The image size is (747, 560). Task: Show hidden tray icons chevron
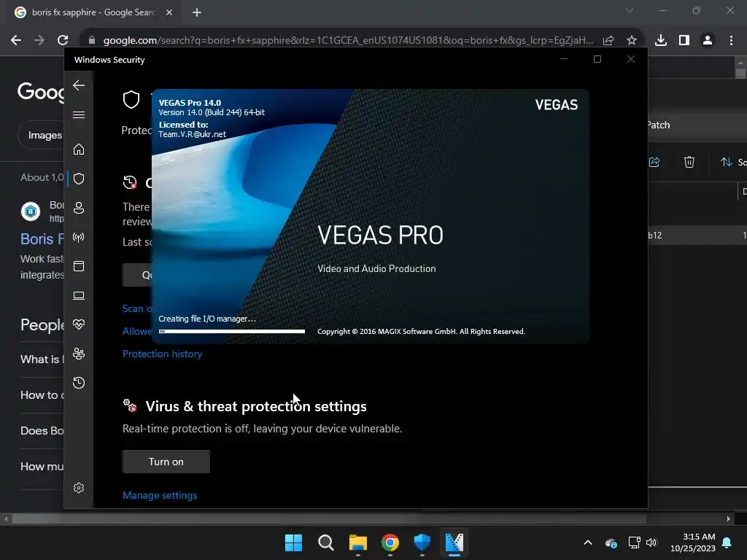pyautogui.click(x=588, y=542)
